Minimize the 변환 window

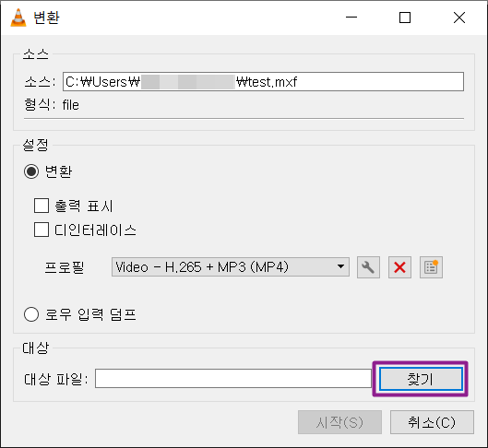coord(351,18)
